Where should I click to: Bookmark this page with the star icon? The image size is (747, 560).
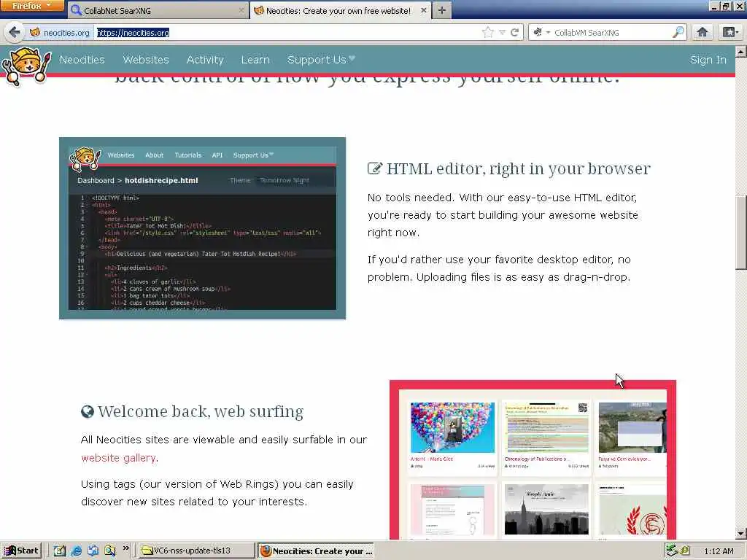[487, 32]
